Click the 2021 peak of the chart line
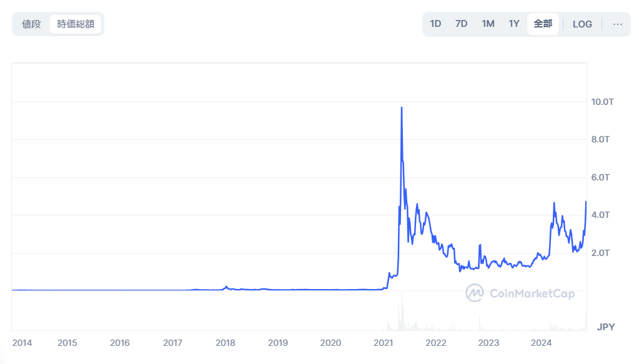 (x=402, y=108)
